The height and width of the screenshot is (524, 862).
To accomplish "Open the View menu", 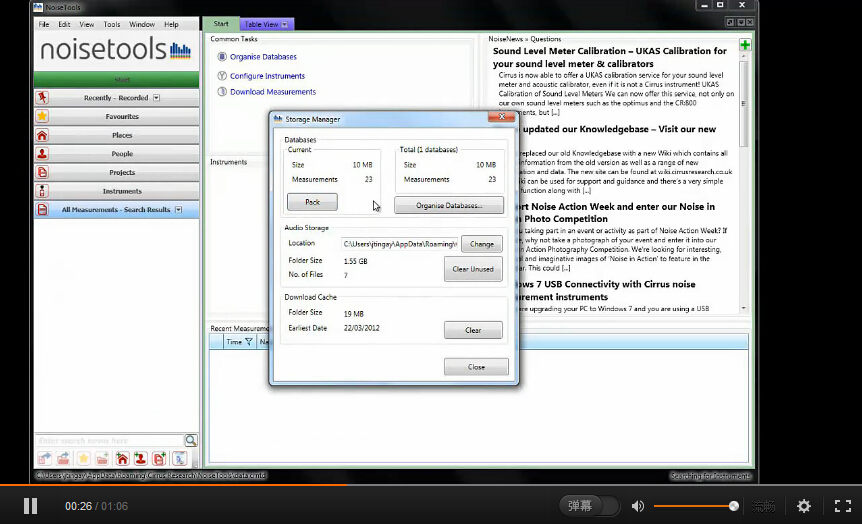I will (x=87, y=24).
